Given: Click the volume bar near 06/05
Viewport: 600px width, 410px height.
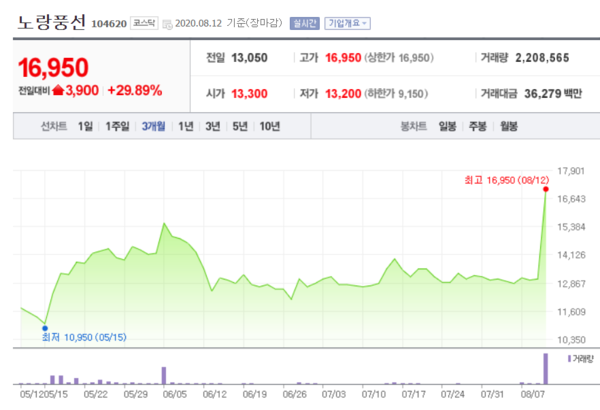Looking at the screenshot, I should [x=164, y=376].
